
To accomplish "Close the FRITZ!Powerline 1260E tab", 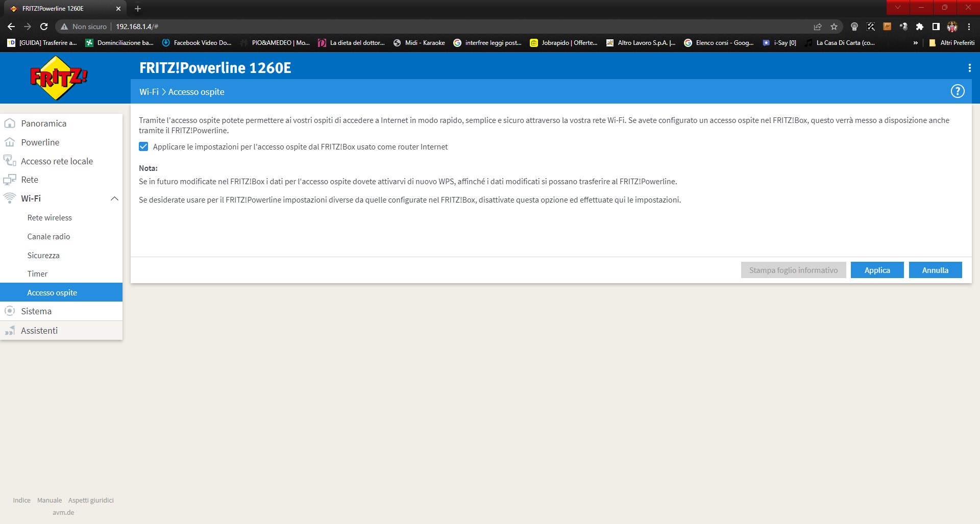I will (x=118, y=9).
